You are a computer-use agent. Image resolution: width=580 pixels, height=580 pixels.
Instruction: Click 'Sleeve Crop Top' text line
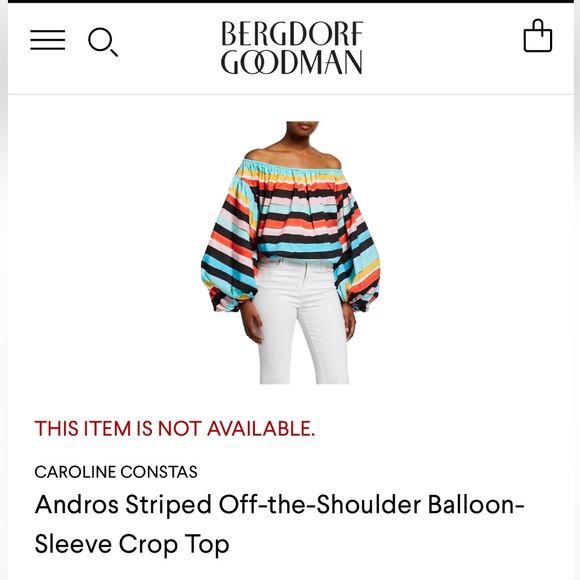[x=132, y=544]
